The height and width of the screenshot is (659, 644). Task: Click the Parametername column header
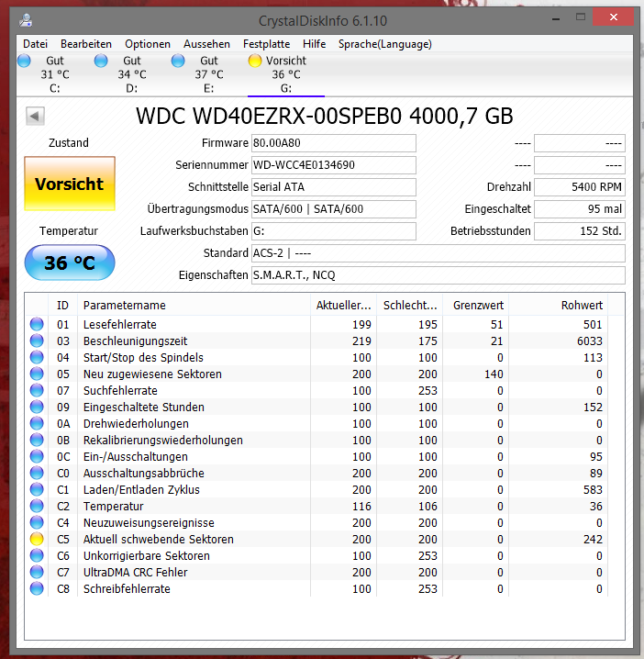click(x=194, y=305)
